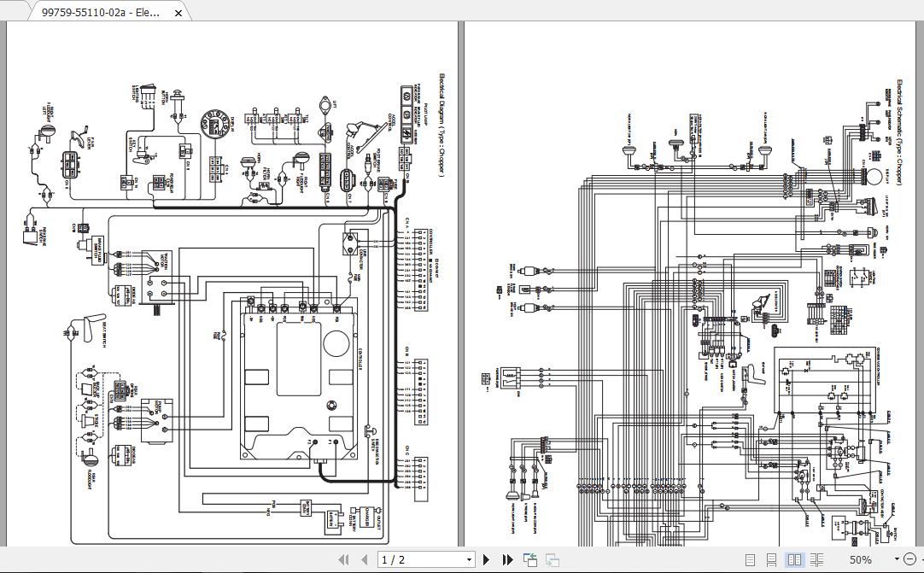Click the vertical scrollbar on the right

pos(919,256)
